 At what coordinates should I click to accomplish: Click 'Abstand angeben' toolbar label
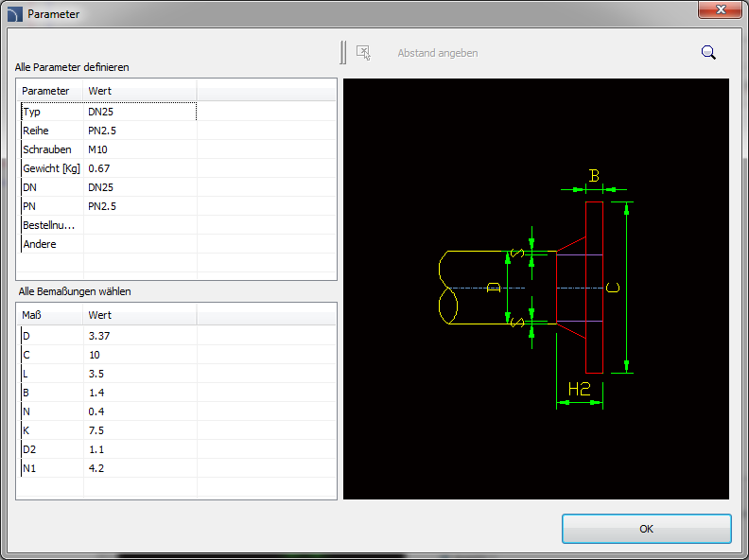click(x=437, y=53)
